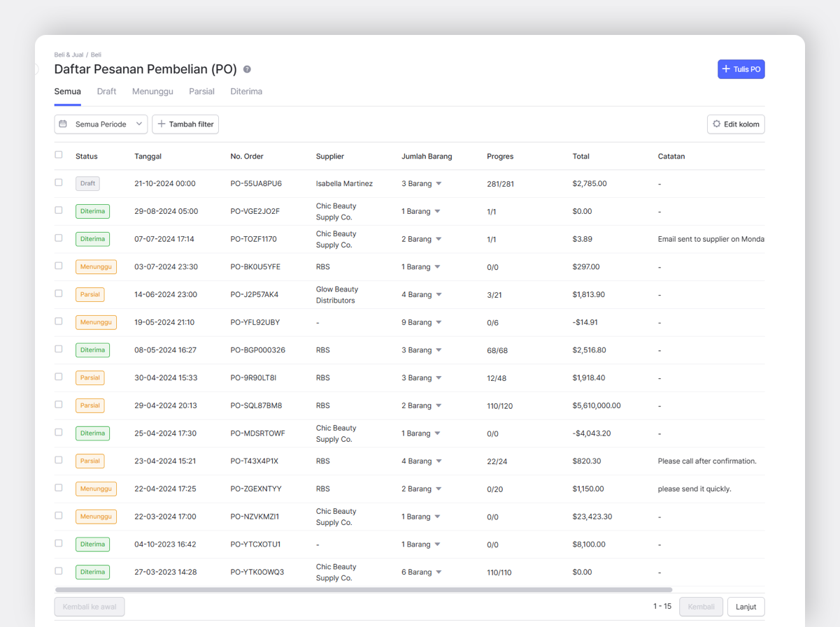Image resolution: width=840 pixels, height=627 pixels.
Task: Switch to the Menunggu tab
Action: (x=152, y=92)
